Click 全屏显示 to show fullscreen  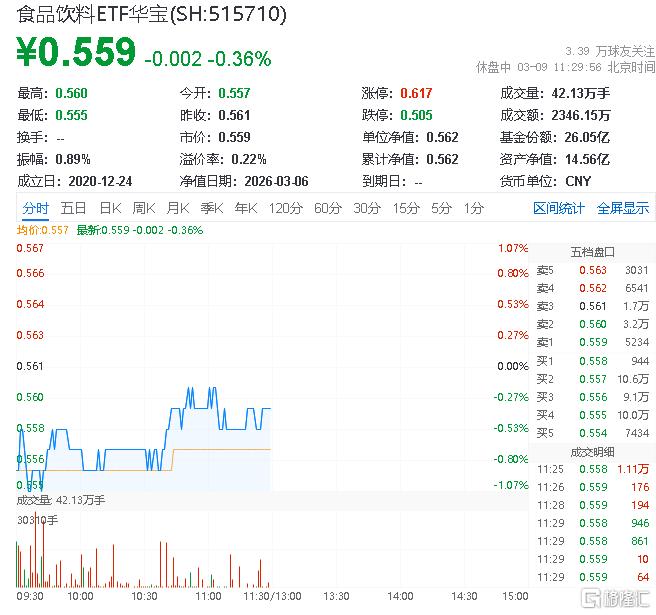(x=623, y=208)
